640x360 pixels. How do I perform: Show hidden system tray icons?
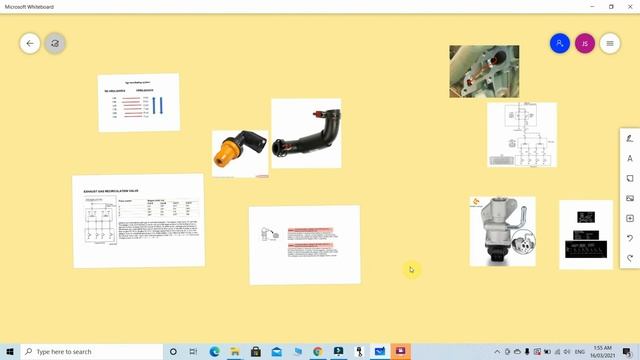[x=497, y=351]
